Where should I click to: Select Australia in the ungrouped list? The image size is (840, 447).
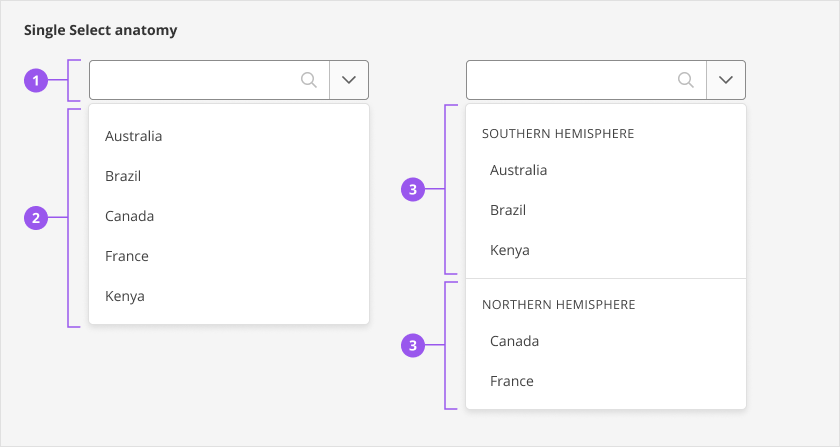[x=134, y=136]
